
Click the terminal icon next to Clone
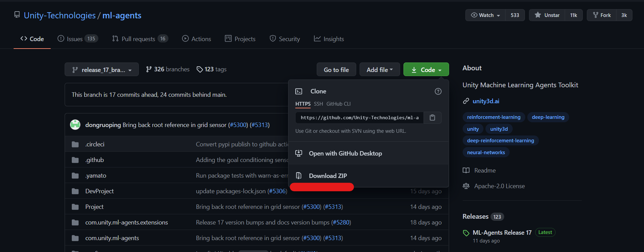[299, 91]
